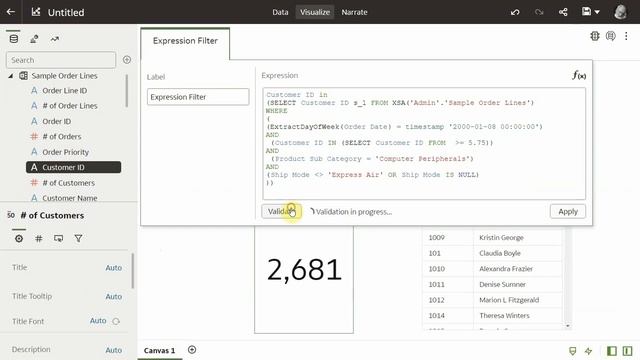Change the Description Auto setting
Viewport: 640px width, 360px height.
coord(113,350)
